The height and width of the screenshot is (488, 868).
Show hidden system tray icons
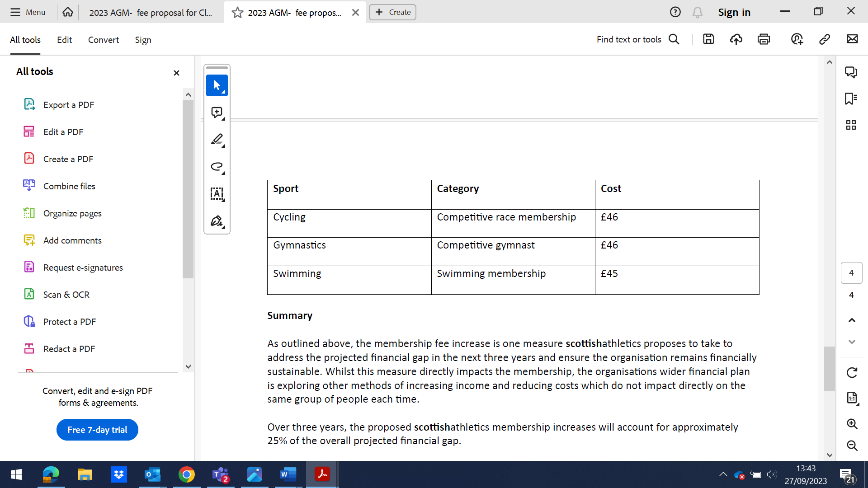(x=723, y=474)
